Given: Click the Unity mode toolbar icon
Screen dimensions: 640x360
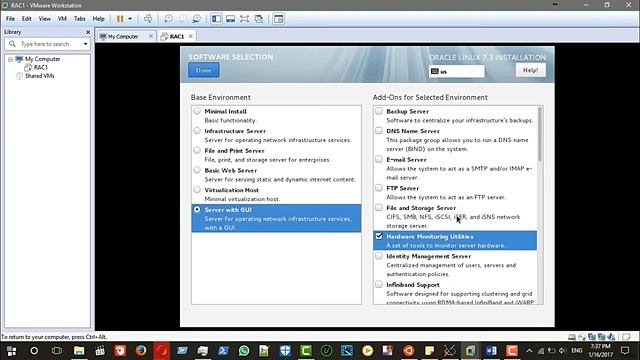Looking at the screenshot, I should (x=258, y=19).
